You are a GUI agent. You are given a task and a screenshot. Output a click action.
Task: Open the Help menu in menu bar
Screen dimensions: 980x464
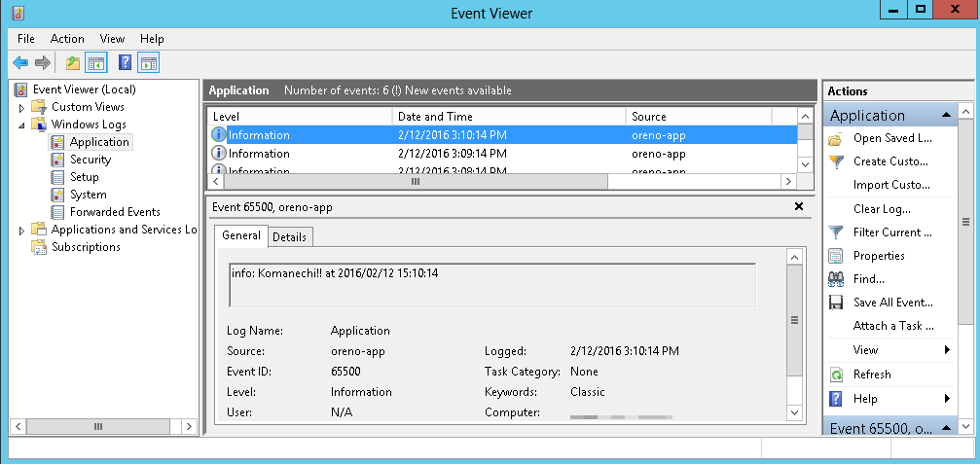pos(152,39)
